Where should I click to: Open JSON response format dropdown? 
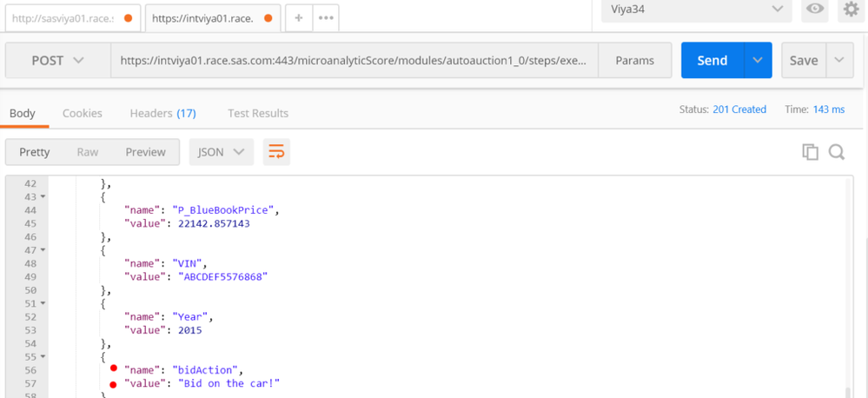tap(222, 152)
